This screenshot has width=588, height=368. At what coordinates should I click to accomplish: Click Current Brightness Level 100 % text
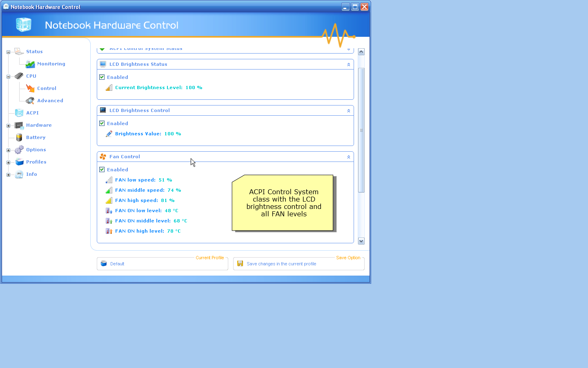159,88
